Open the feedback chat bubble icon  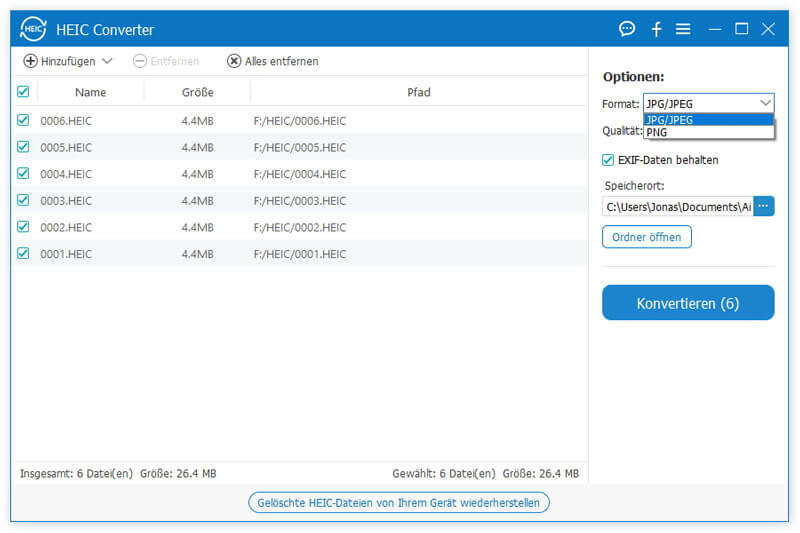pos(627,29)
